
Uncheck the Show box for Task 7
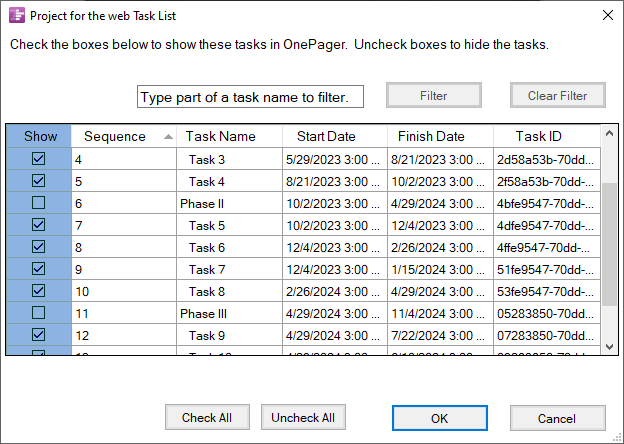click(39, 269)
